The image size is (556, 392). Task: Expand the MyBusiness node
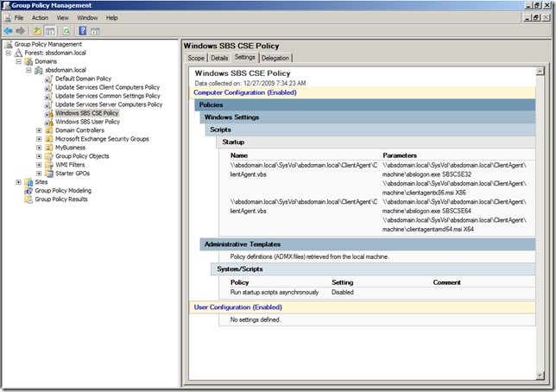coord(39,148)
